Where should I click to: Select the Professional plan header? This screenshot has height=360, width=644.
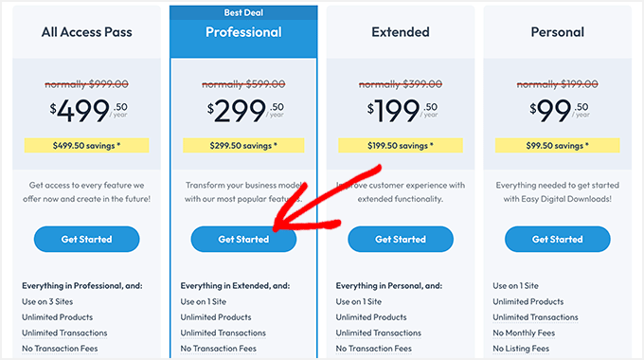[x=243, y=32]
